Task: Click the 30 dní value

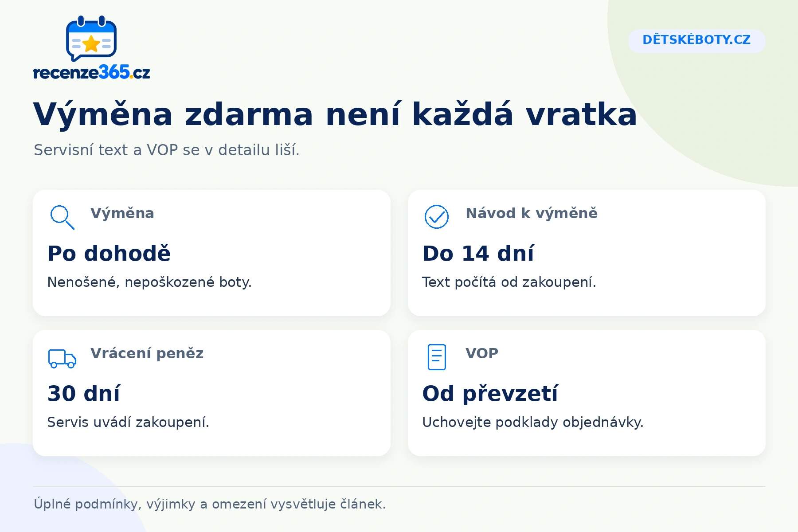Action: tap(84, 394)
